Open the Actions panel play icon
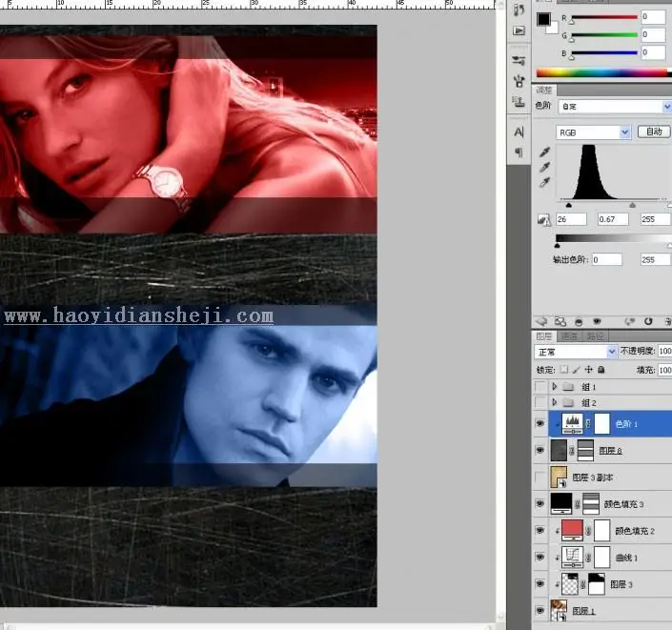Viewport: 672px width, 630px height. [519, 30]
